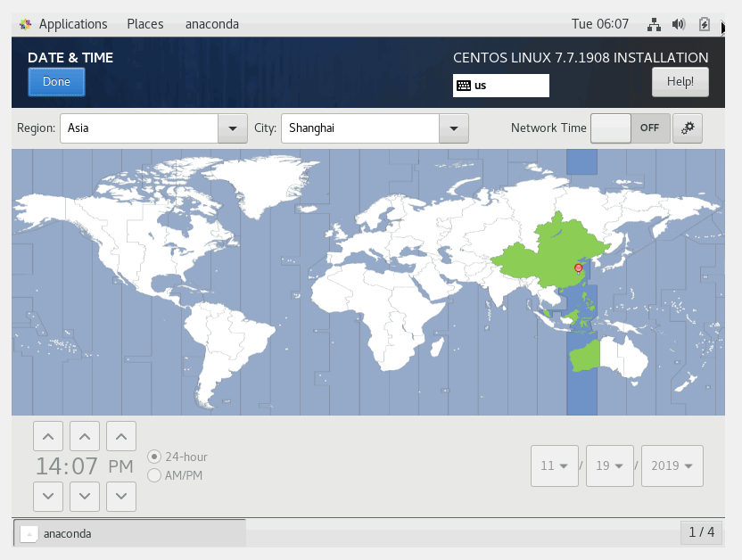This screenshot has height=560, width=742.
Task: Expand the City dropdown arrow
Action: coord(454,128)
